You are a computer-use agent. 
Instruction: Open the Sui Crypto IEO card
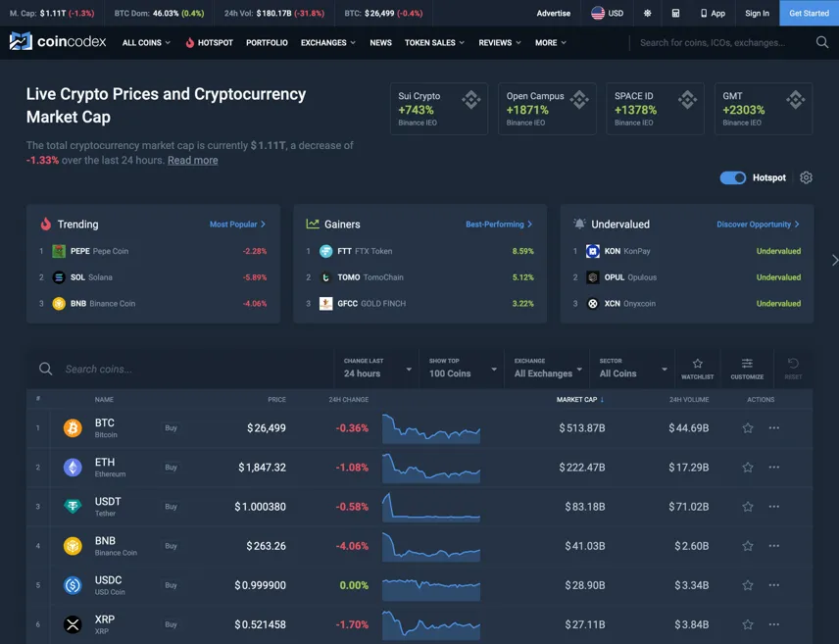click(x=439, y=109)
